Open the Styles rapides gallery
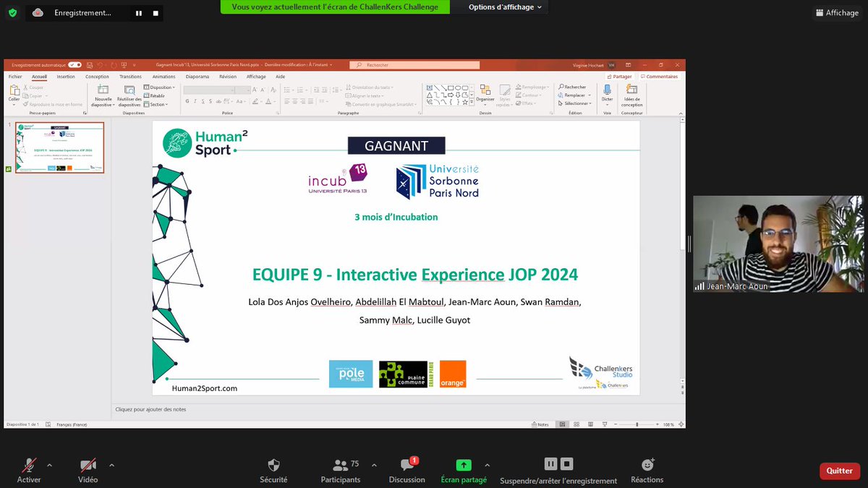Viewport: 868px width, 488px height. pyautogui.click(x=505, y=95)
